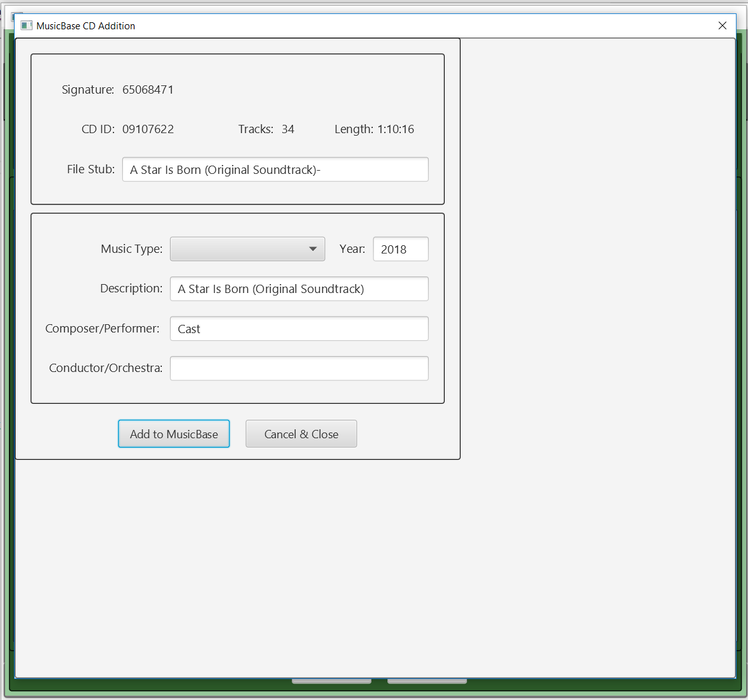This screenshot has width=748, height=700.
Task: Click the Signature label
Action: [x=88, y=90]
